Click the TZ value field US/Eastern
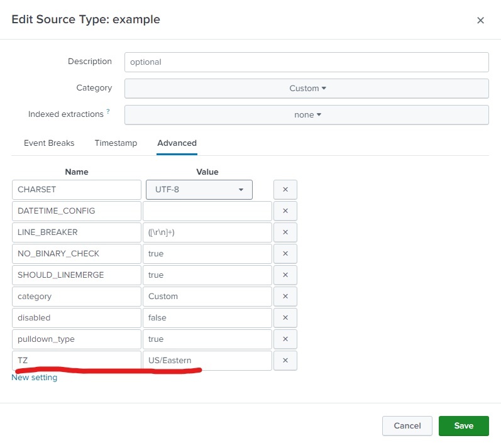 click(207, 361)
